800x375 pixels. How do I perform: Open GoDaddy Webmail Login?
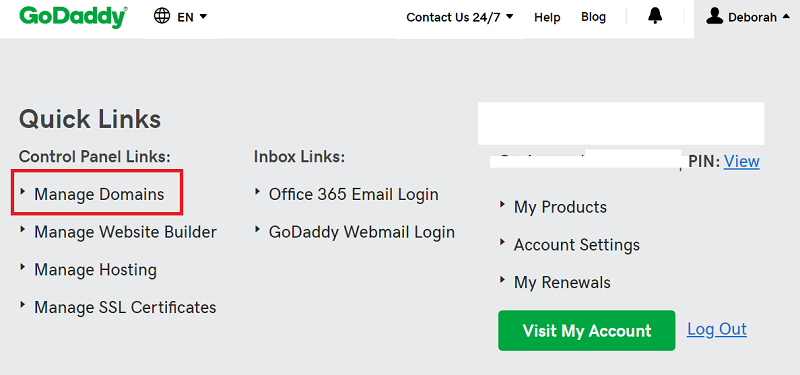(362, 232)
